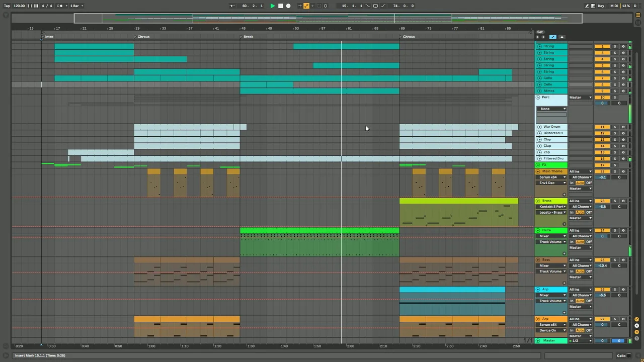Click Main Theme volume value -3.1

click(x=602, y=177)
